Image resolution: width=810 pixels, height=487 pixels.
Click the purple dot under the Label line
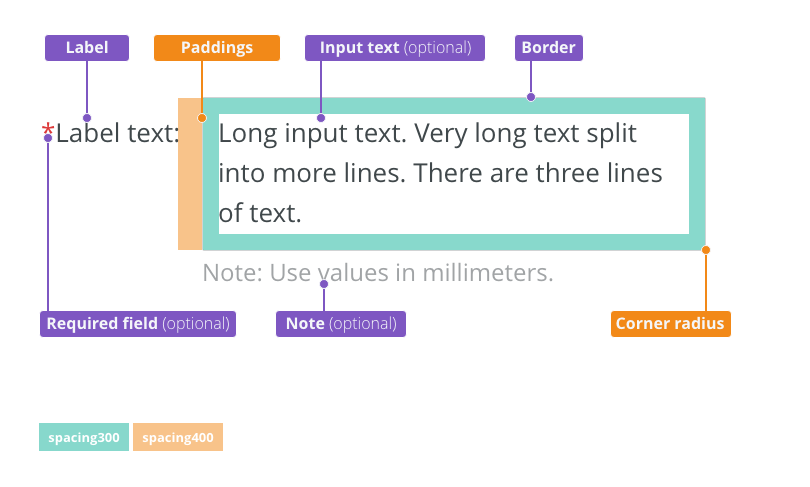(x=87, y=118)
